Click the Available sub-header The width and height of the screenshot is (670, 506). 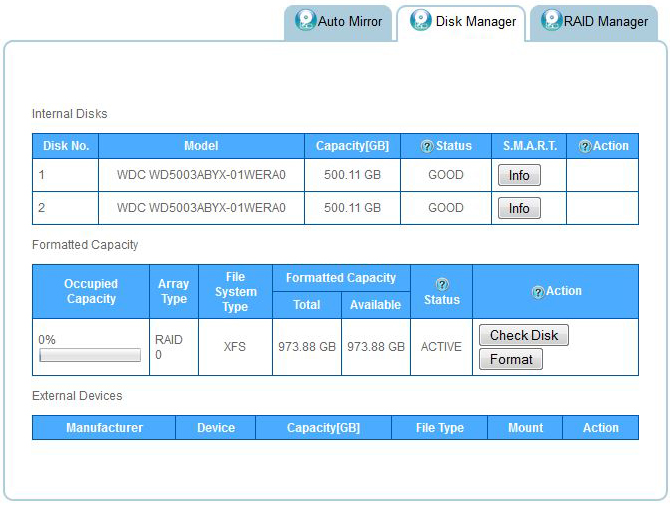coord(376,305)
